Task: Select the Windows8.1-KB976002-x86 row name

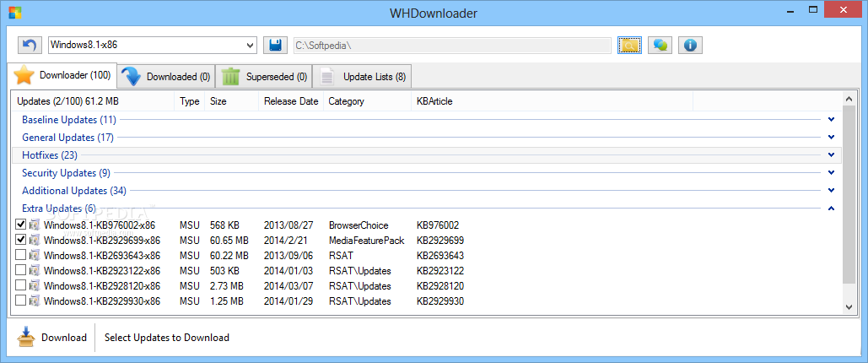Action: coord(99,225)
